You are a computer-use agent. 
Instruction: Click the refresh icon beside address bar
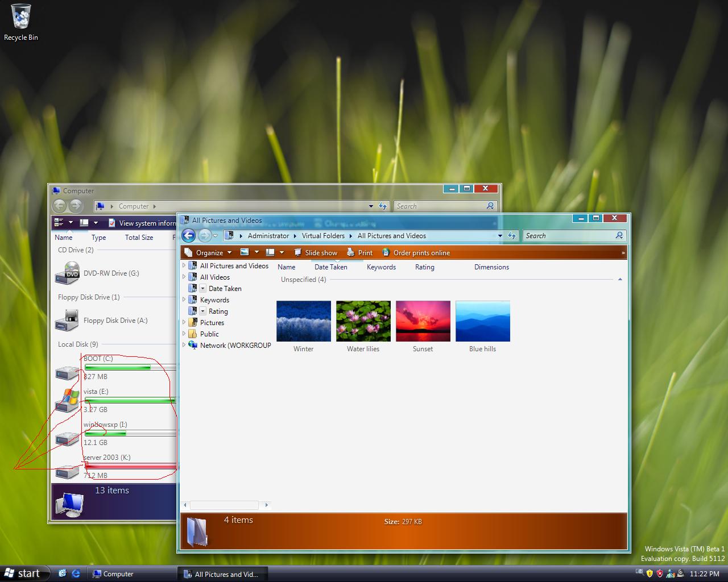pos(511,235)
